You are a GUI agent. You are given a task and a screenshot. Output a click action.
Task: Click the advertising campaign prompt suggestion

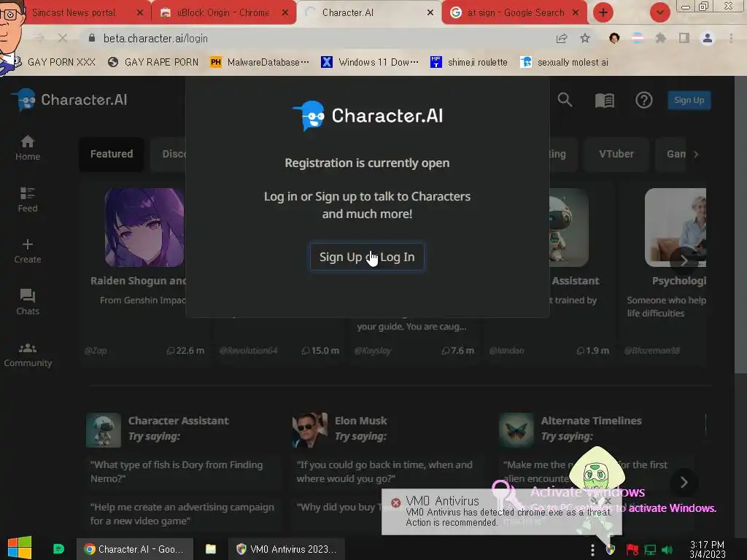point(182,514)
